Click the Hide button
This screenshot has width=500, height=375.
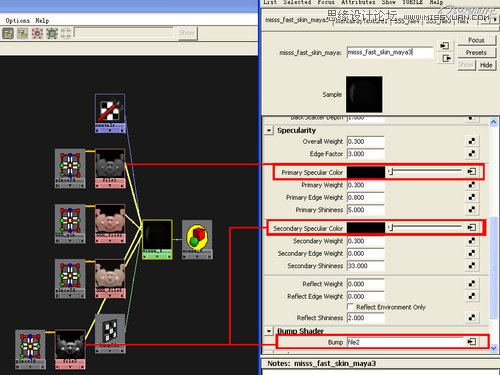[x=486, y=65]
